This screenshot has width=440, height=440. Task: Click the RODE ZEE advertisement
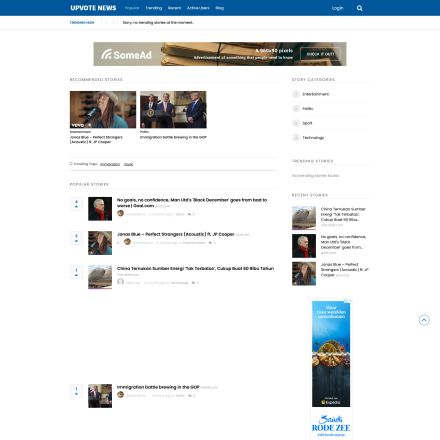pos(331,426)
